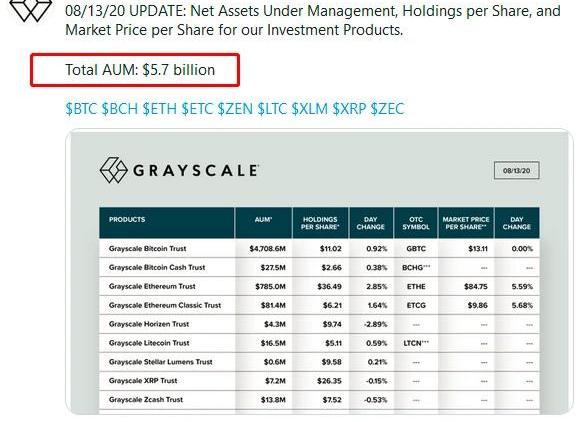Viewport: 582px width, 422px height.
Task: Click the Grayscale cube logo in image
Action: pos(114,170)
